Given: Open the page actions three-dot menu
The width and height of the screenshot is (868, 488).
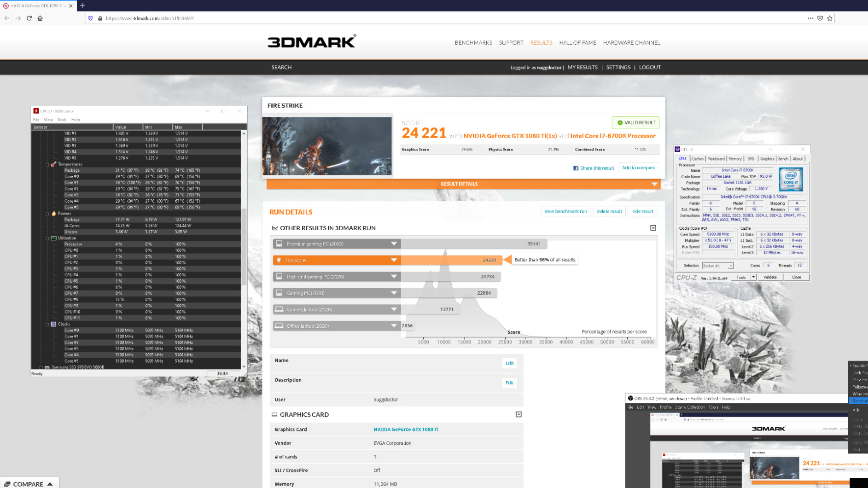Looking at the screenshot, I should [x=810, y=18].
